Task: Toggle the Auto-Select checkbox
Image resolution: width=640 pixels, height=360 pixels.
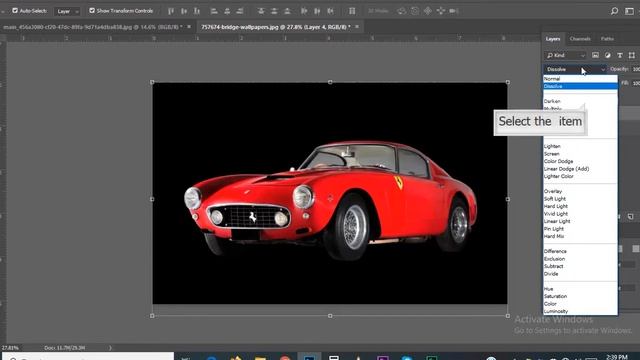Action: click(x=15, y=11)
